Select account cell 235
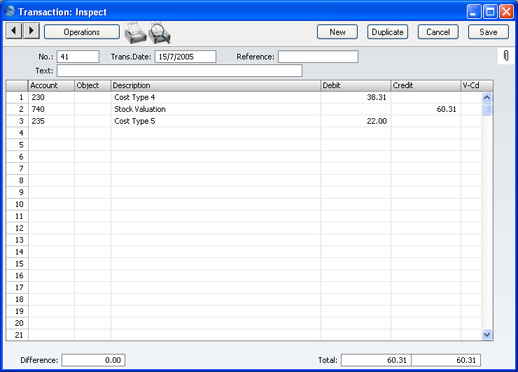 51,121
